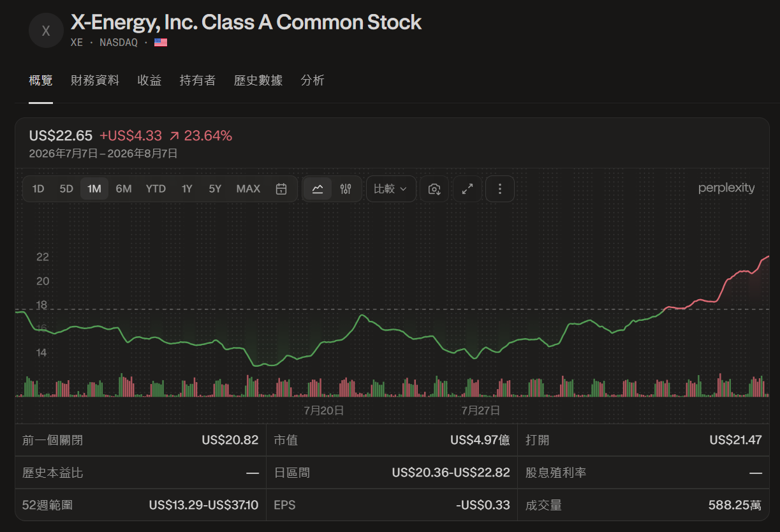Click the 23.64% percentage change

click(x=208, y=136)
